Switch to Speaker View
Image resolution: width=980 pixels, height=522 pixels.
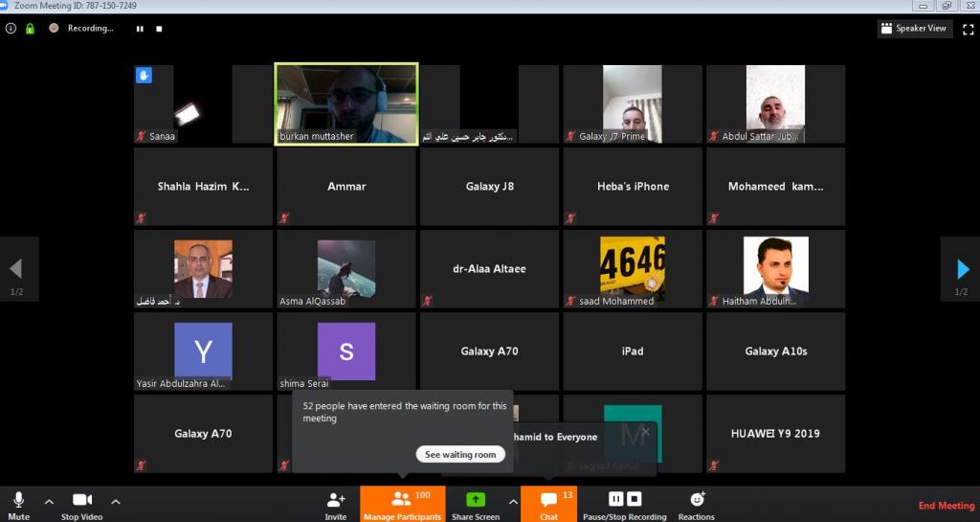tap(915, 29)
